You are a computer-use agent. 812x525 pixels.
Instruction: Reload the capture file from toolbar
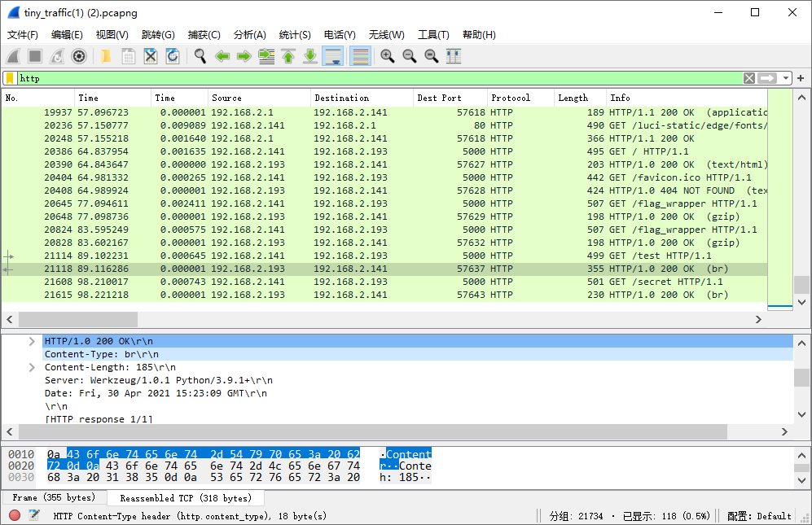coord(173,56)
